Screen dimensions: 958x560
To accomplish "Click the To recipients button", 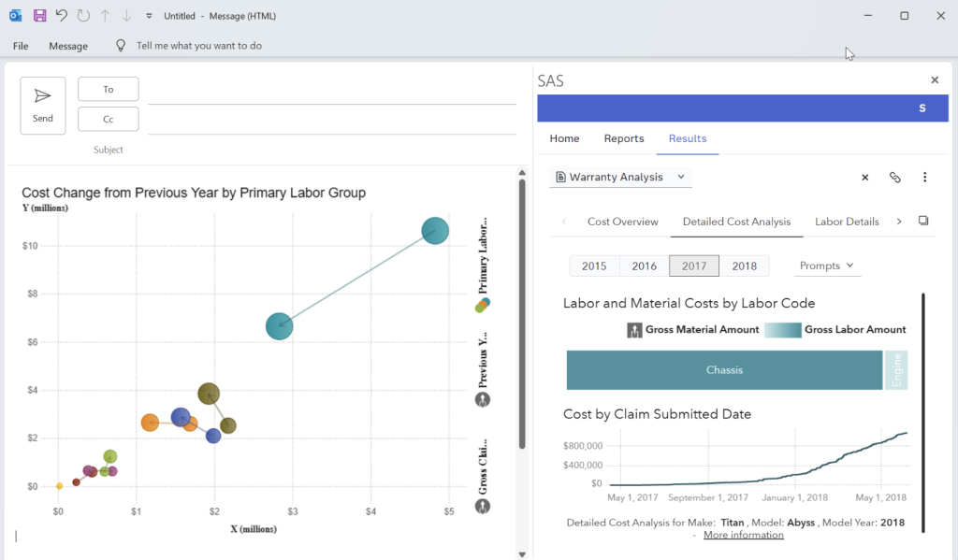I will (109, 90).
